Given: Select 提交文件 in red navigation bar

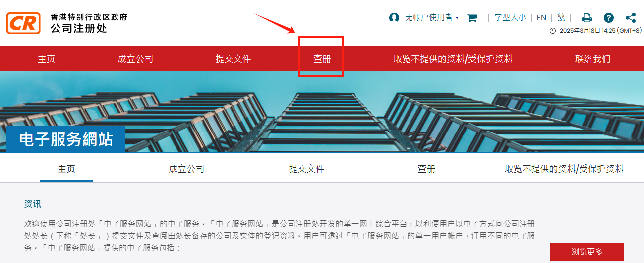Looking at the screenshot, I should click(234, 59).
